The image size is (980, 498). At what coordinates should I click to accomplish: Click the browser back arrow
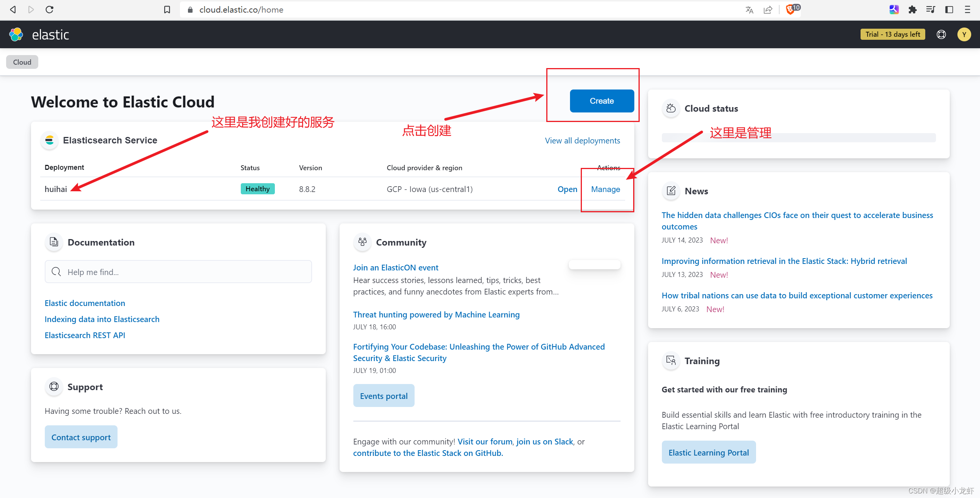pyautogui.click(x=13, y=10)
